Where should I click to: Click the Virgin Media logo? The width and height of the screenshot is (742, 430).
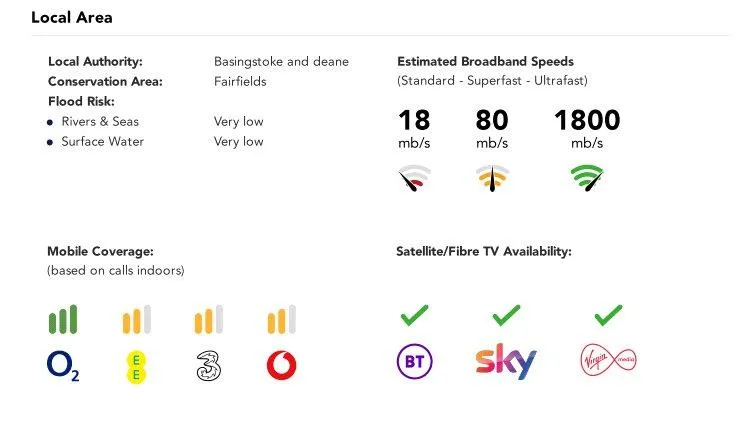pos(609,360)
